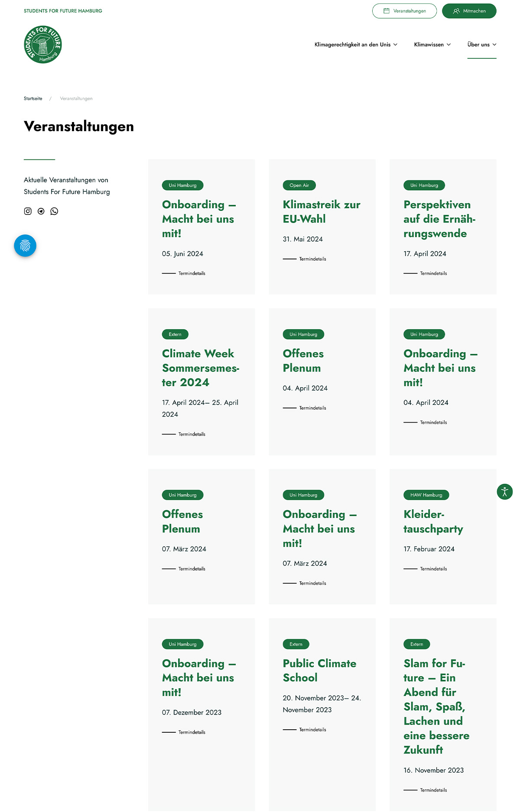
Task: Click the Students For Future Hamburg logo
Action: click(43, 44)
